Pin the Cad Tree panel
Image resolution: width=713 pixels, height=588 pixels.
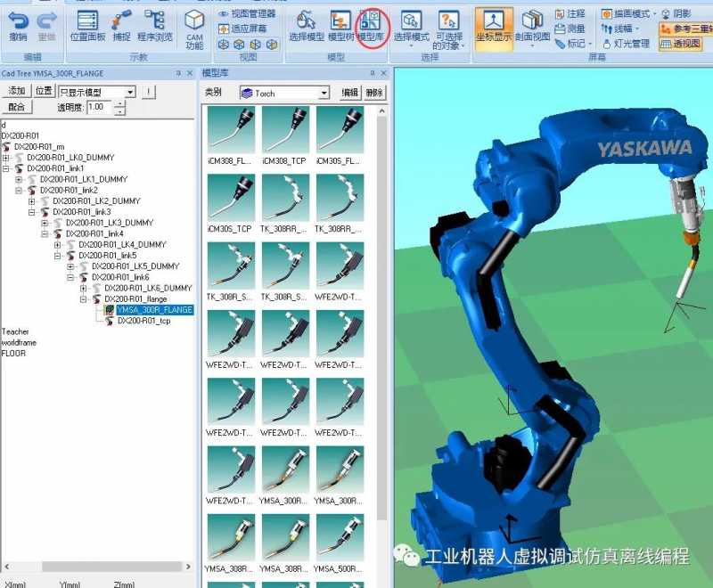point(177,73)
